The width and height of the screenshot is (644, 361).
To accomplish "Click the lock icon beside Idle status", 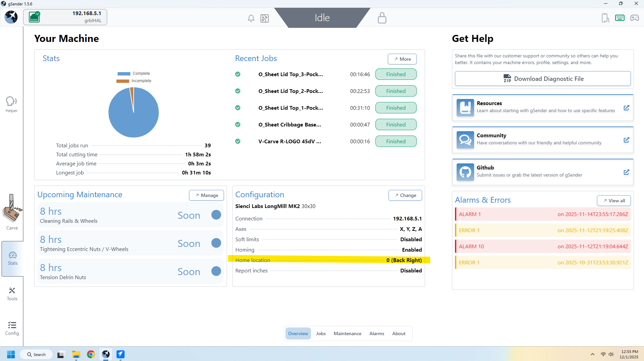I will click(382, 18).
